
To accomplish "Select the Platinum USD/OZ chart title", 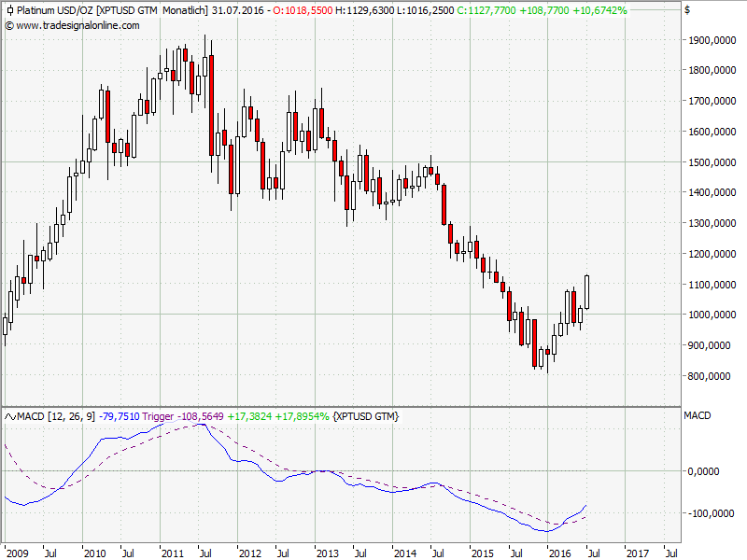I will 54,10.
